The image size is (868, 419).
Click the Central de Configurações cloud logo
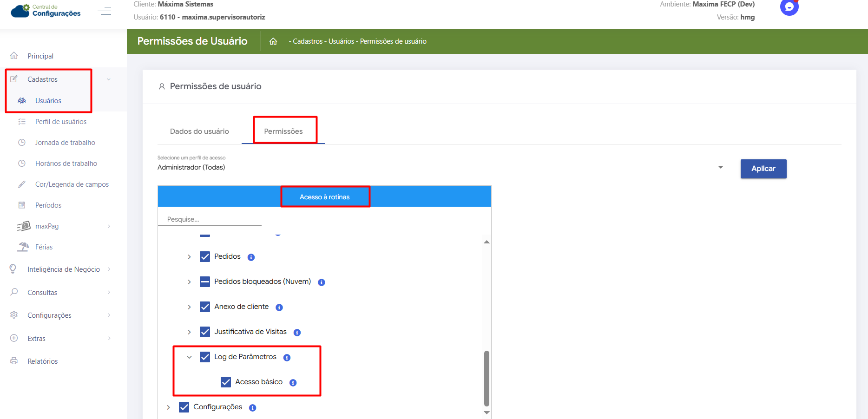[46, 10]
